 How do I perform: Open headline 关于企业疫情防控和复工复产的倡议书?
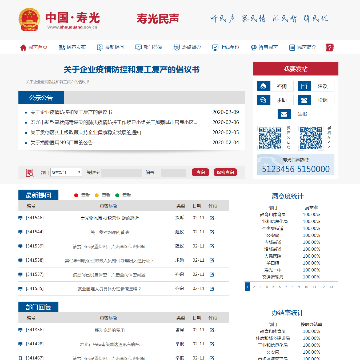[x=132, y=70]
